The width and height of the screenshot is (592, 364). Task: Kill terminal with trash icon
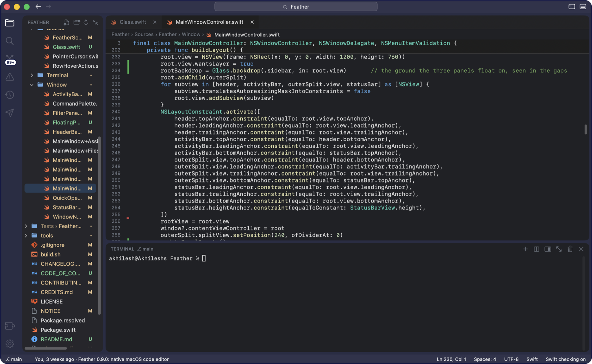[x=570, y=249]
